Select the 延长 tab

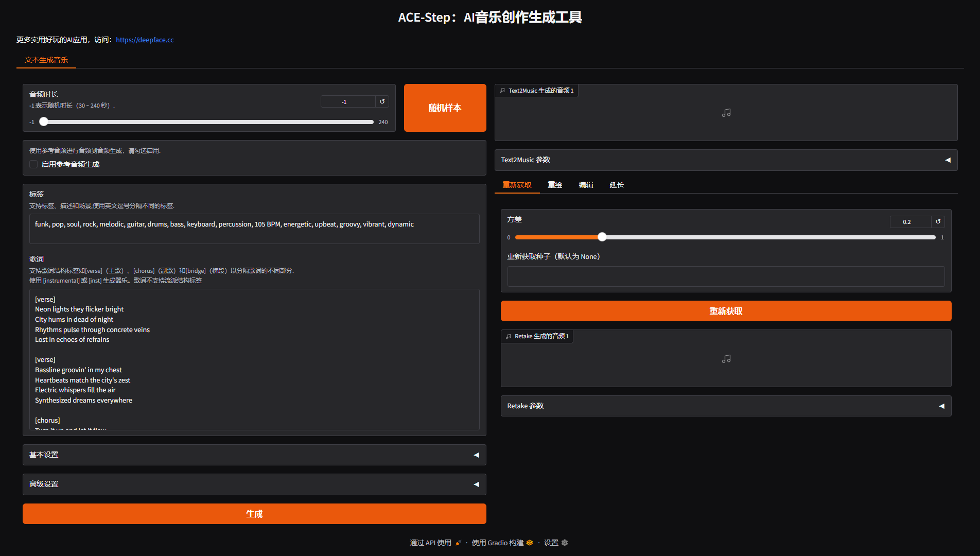pos(617,185)
